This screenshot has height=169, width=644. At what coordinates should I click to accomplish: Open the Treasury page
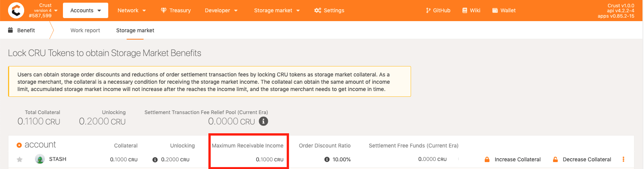tap(175, 10)
